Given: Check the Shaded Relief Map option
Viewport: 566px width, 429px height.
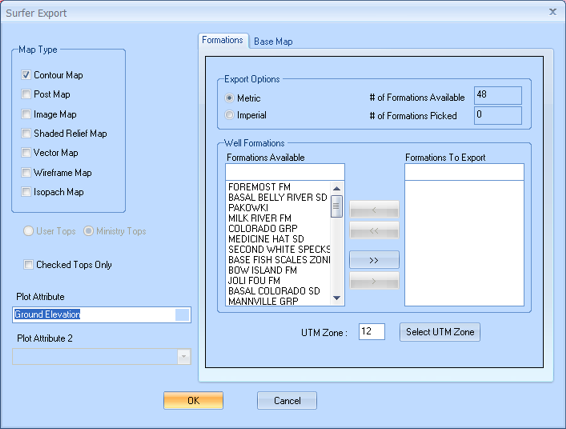Looking at the screenshot, I should coord(26,134).
